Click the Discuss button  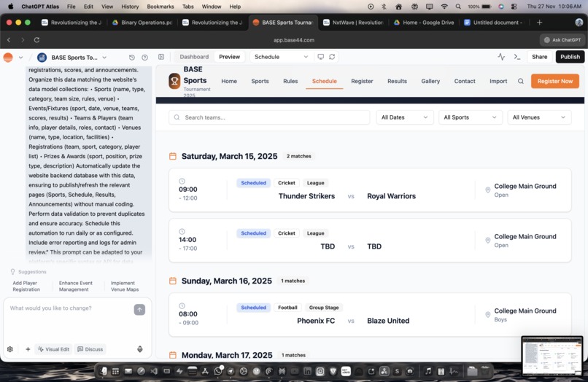click(90, 349)
